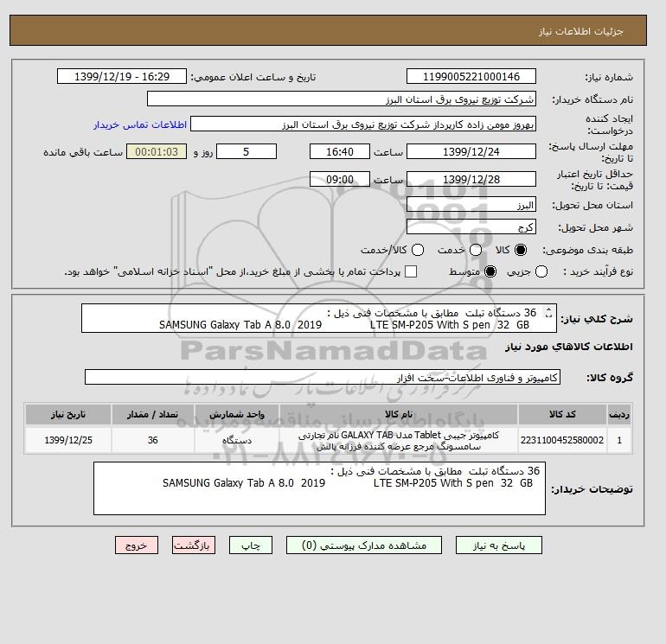Click the چاپ print button
Viewport: 666px width, 644px height.
tap(251, 545)
